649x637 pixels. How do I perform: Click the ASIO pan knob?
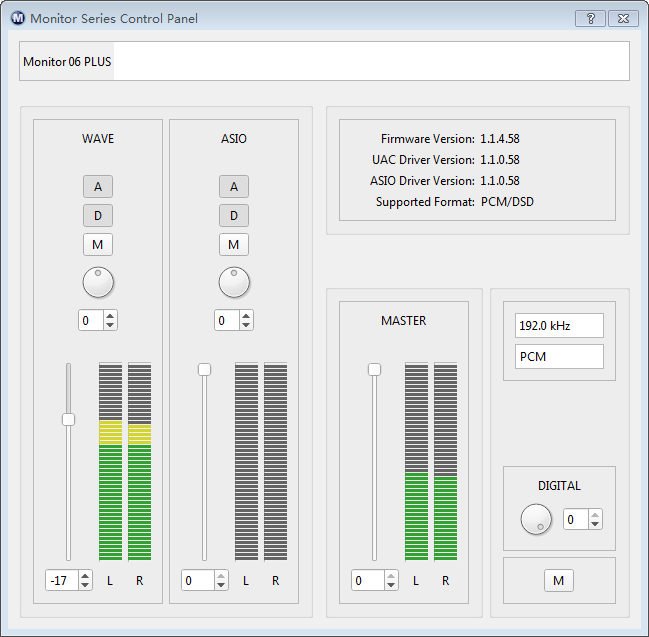(x=234, y=283)
